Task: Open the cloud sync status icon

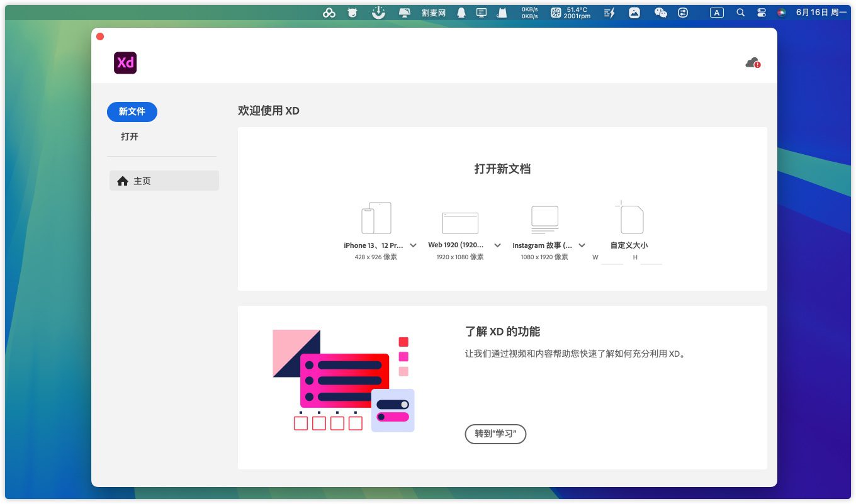Action: [753, 63]
